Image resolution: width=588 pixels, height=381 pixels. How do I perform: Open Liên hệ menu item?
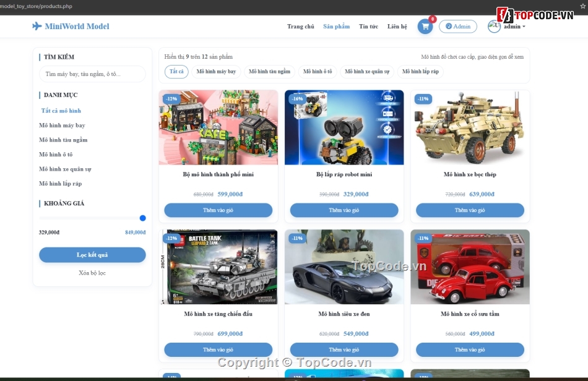[x=397, y=26]
